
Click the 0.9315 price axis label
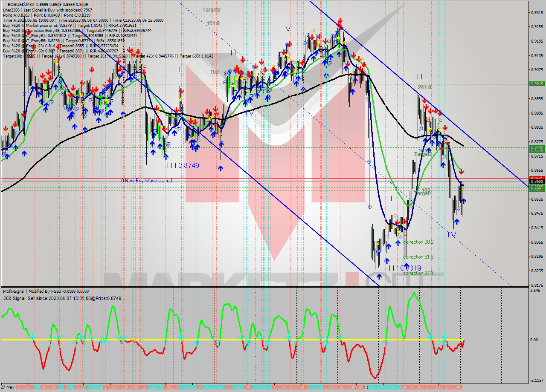coord(537,13)
